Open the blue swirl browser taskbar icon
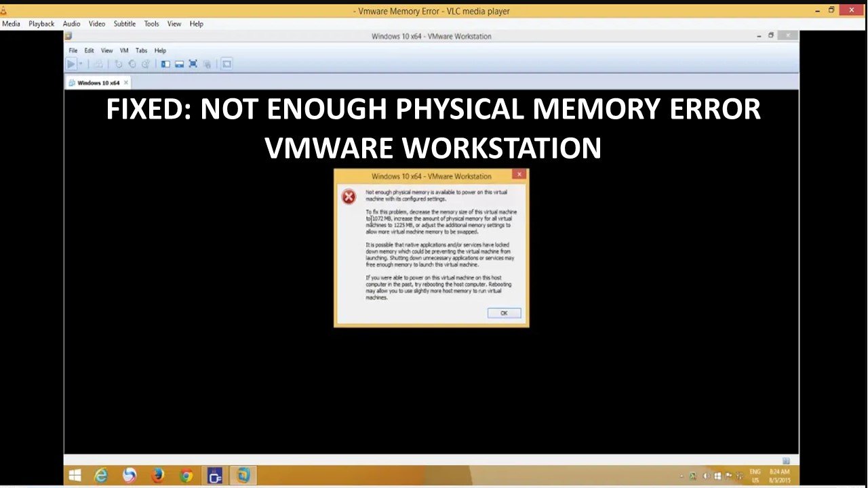This screenshot has height=488, width=868. pyautogui.click(x=130, y=475)
